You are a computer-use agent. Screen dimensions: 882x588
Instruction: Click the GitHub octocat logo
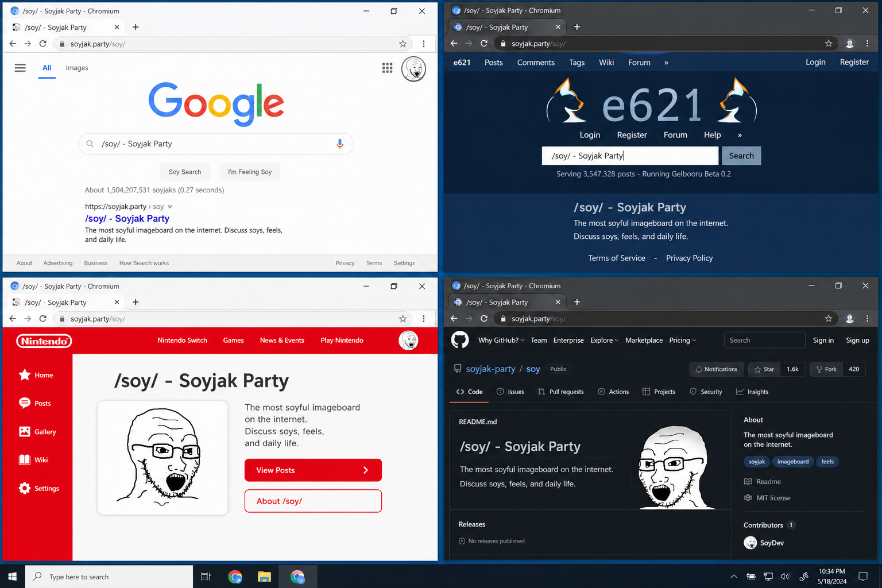460,340
